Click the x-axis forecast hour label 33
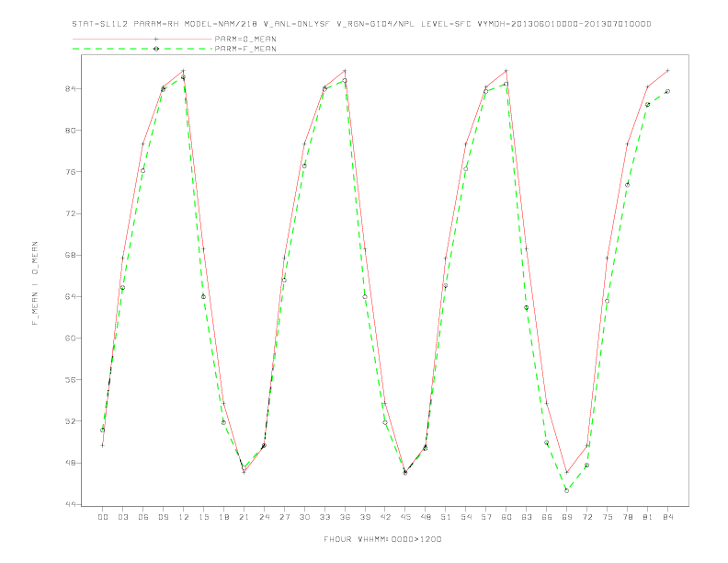This screenshot has width=728, height=563. 324,517
